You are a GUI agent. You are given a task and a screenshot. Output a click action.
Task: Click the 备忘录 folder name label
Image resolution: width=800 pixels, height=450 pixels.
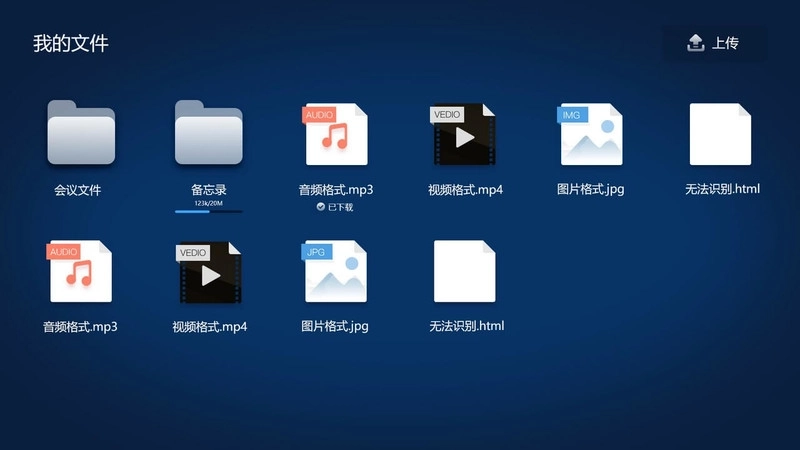pyautogui.click(x=209, y=189)
